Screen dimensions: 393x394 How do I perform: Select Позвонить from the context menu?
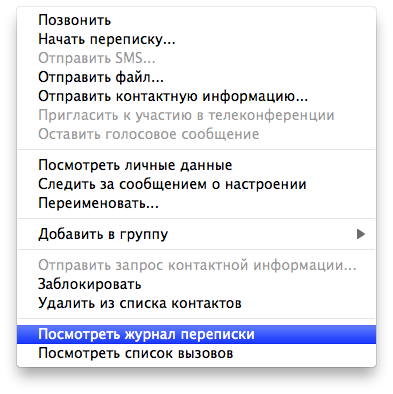(x=196, y=20)
